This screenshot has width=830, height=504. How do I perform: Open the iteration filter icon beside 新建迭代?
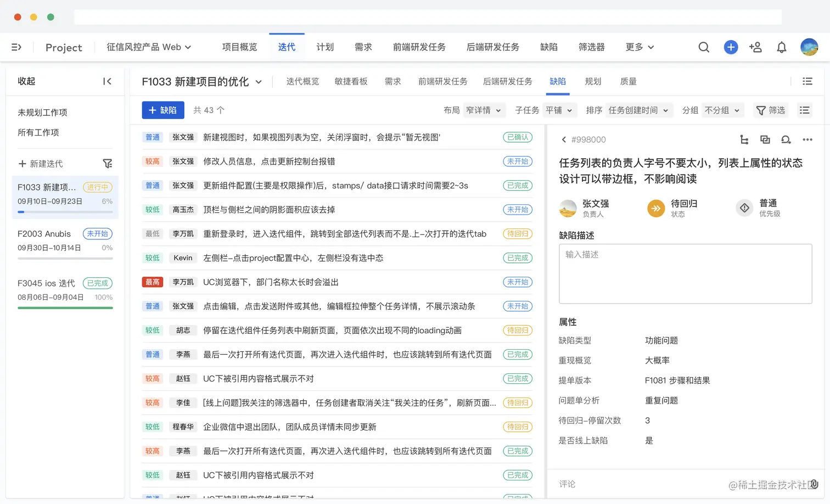[x=108, y=164]
